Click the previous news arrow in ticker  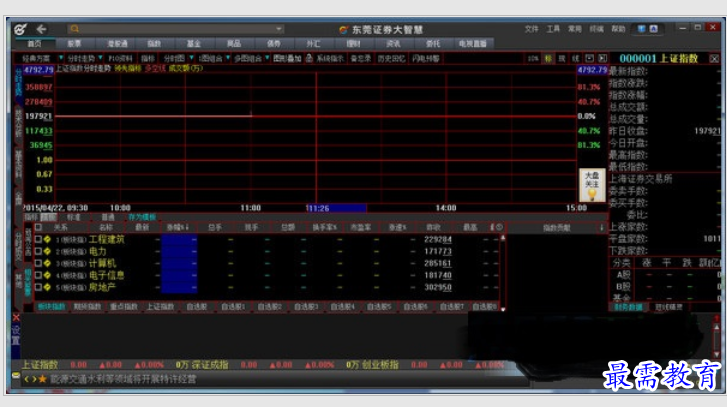[26, 379]
